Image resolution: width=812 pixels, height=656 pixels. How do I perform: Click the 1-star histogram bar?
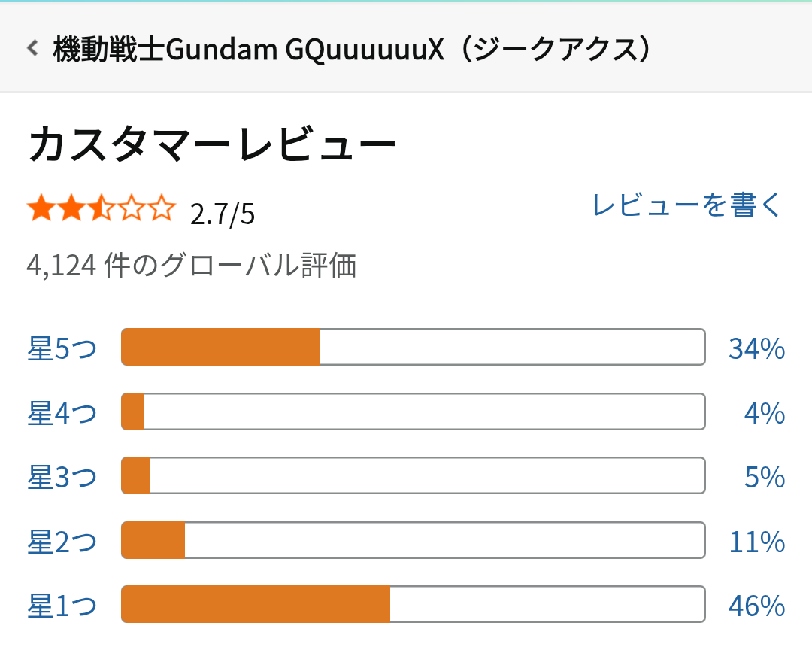pyautogui.click(x=413, y=604)
